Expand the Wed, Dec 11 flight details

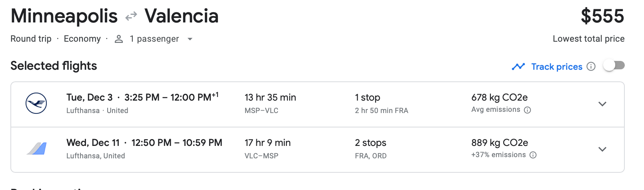(602, 149)
